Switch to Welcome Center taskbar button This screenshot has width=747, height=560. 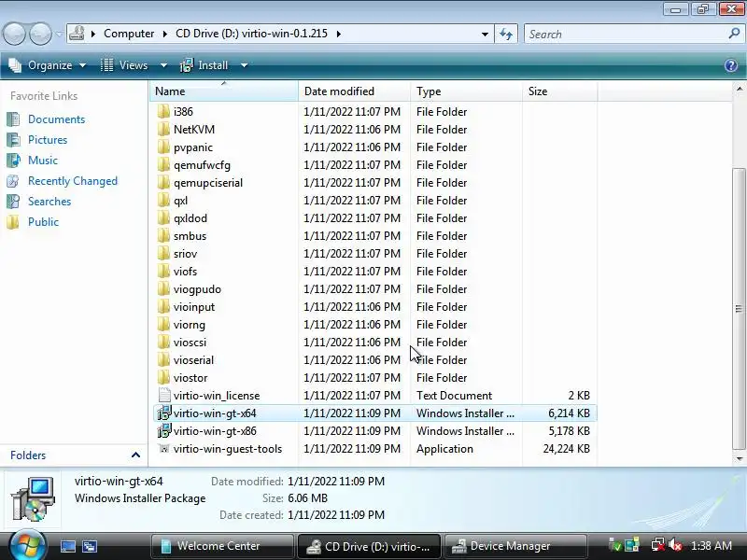point(222,546)
